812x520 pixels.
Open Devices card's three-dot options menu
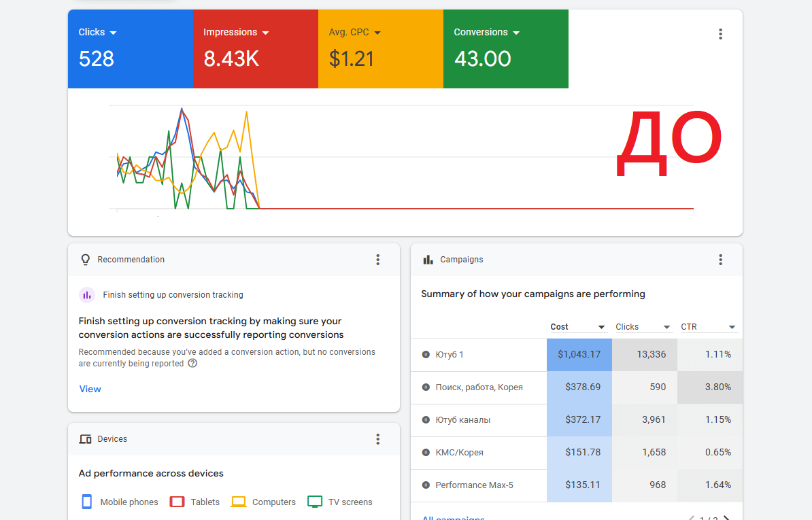[x=377, y=439]
